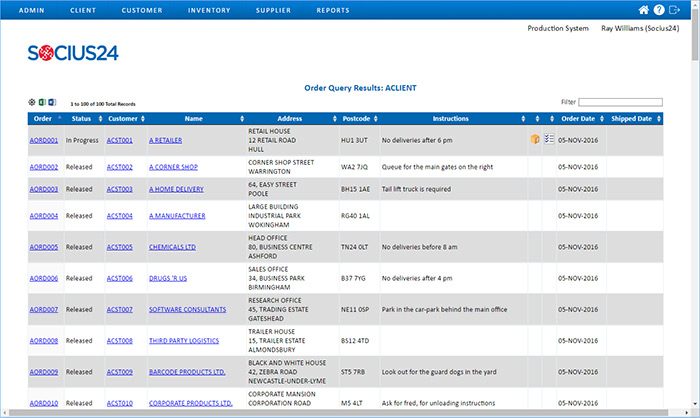
Task: Open the REPORTS menu
Action: point(333,10)
